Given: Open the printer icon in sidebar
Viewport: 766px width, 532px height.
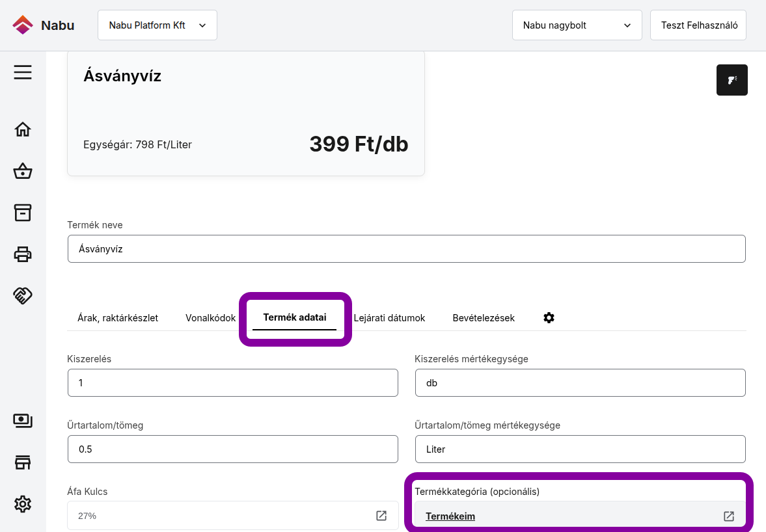Looking at the screenshot, I should [x=23, y=254].
